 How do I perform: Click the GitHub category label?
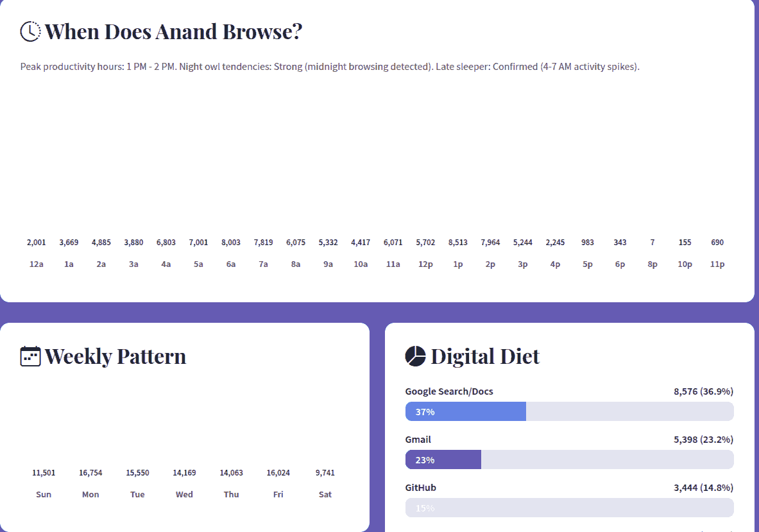coord(421,488)
